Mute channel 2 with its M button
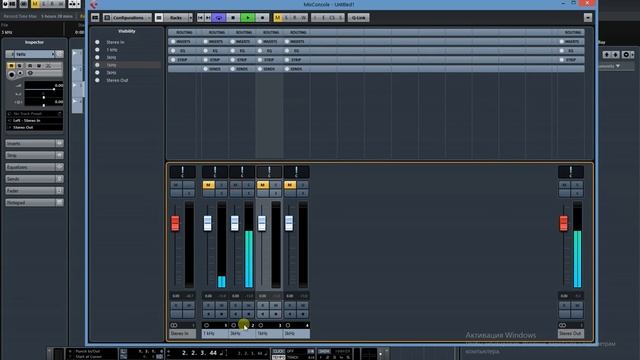 [x=236, y=185]
